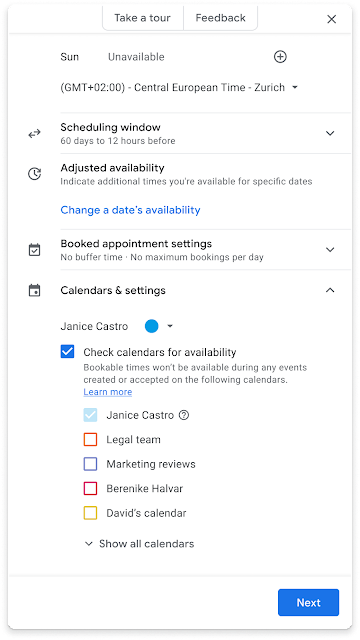Click the Scheduling window heading
Screen dimensions: 360x640
[111, 127]
